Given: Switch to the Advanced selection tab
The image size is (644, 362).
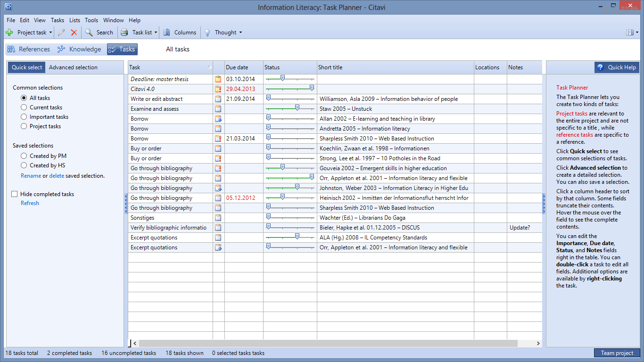Looking at the screenshot, I should click(x=73, y=67).
